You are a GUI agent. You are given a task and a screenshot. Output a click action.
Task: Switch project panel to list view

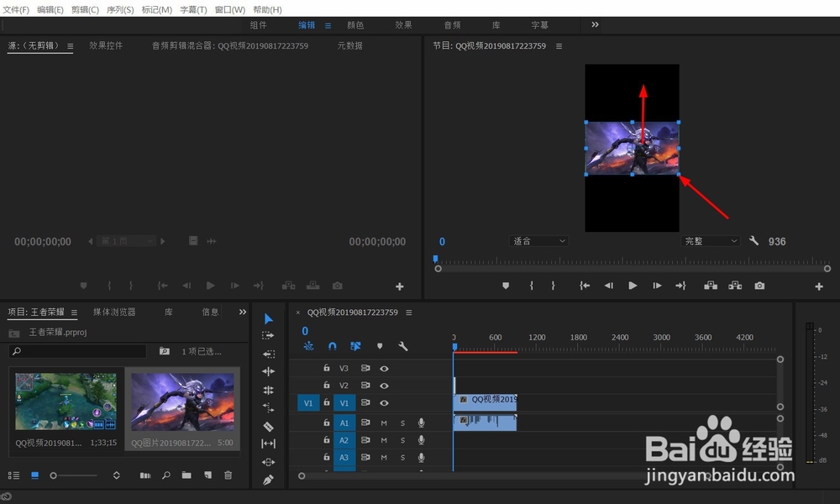[x=14, y=475]
